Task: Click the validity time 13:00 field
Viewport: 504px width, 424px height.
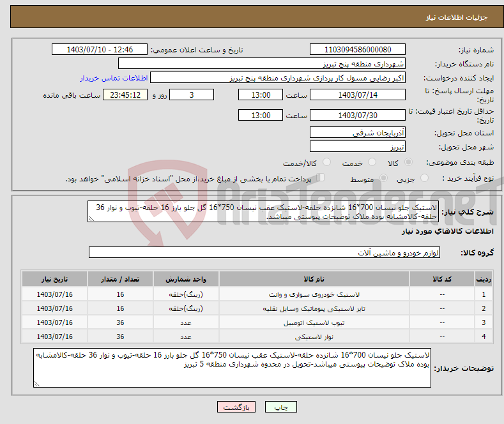Action: [x=261, y=115]
